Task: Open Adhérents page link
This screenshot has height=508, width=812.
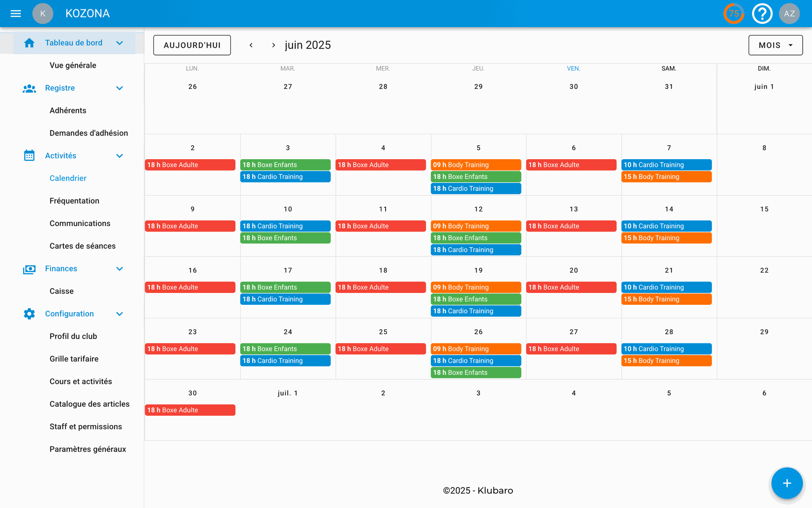Action: [68, 110]
